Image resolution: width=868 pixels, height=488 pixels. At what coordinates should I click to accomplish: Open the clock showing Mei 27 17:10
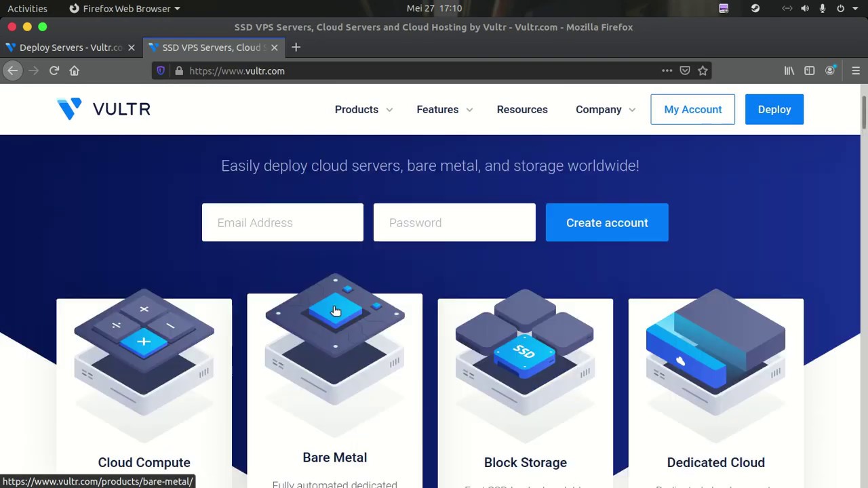434,8
